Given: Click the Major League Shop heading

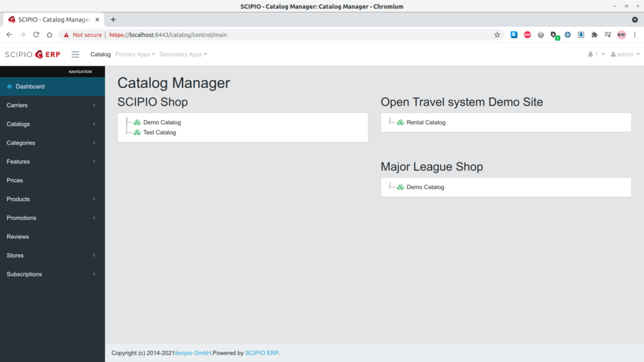Looking at the screenshot, I should [431, 167].
